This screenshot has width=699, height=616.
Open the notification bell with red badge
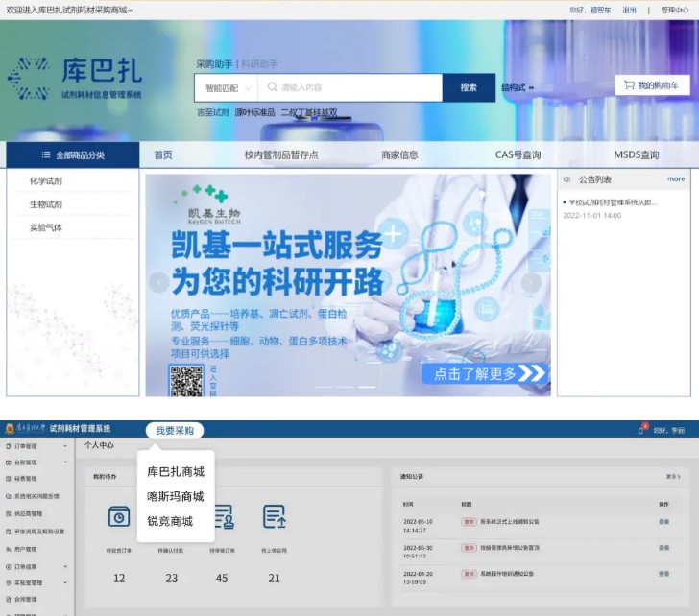(640, 430)
